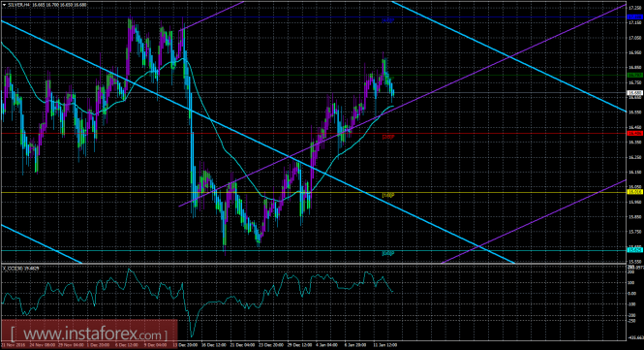This screenshot has width=644, height=350.
Task: Click the blue price tag on price axis
Action: (635, 16)
